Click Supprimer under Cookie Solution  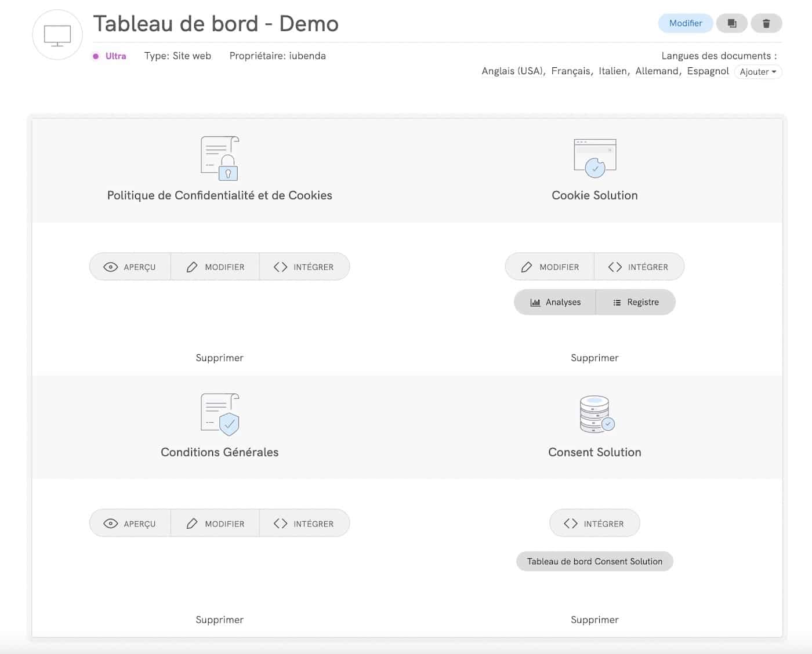tap(594, 358)
